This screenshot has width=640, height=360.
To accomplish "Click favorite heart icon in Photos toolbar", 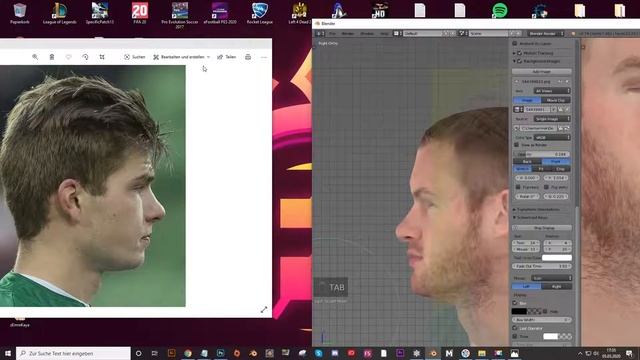I will (x=69, y=57).
